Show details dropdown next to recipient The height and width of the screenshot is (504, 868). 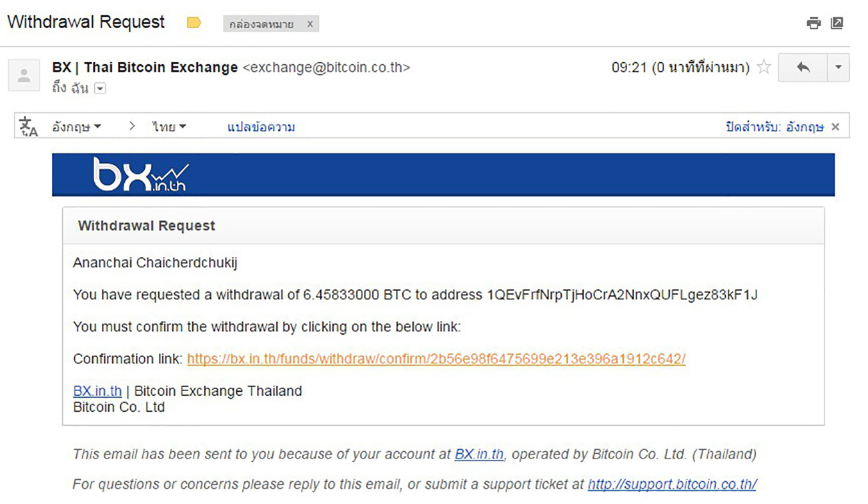click(x=99, y=88)
